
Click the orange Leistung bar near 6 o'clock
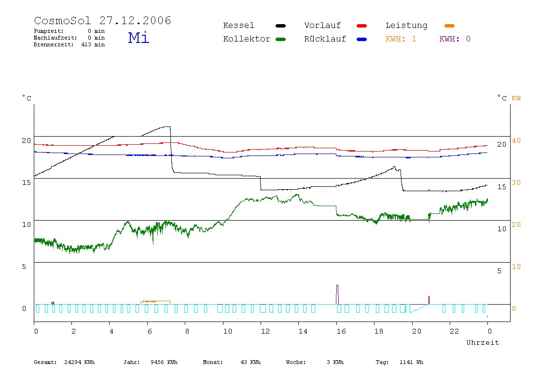155,303
